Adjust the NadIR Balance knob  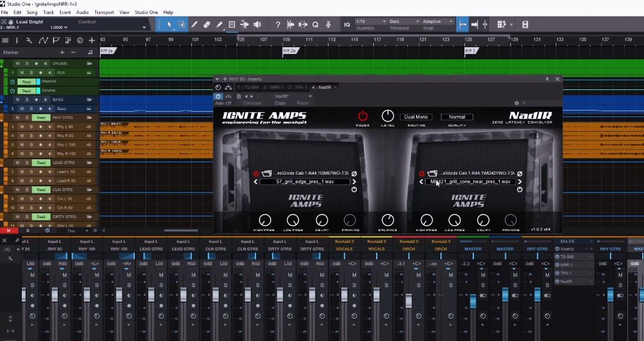pyautogui.click(x=388, y=220)
